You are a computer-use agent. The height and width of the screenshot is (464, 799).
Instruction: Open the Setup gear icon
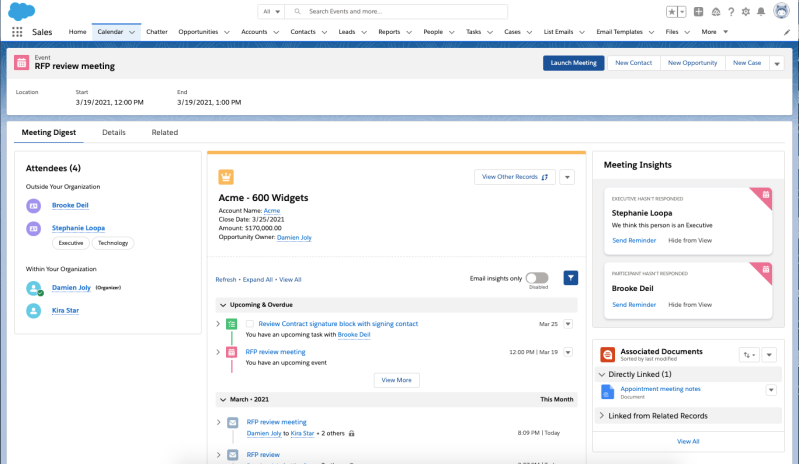tap(745, 12)
